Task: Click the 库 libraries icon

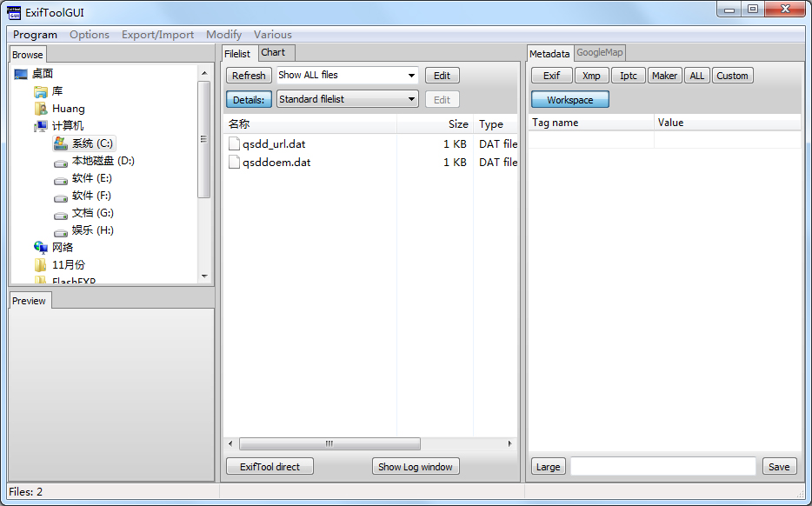Action: 41,91
